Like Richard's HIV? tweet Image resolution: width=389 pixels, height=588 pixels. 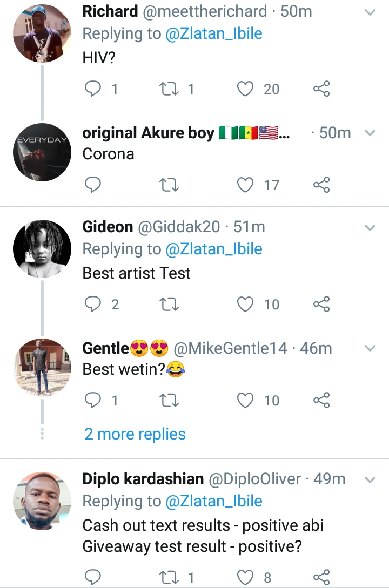[x=246, y=89]
